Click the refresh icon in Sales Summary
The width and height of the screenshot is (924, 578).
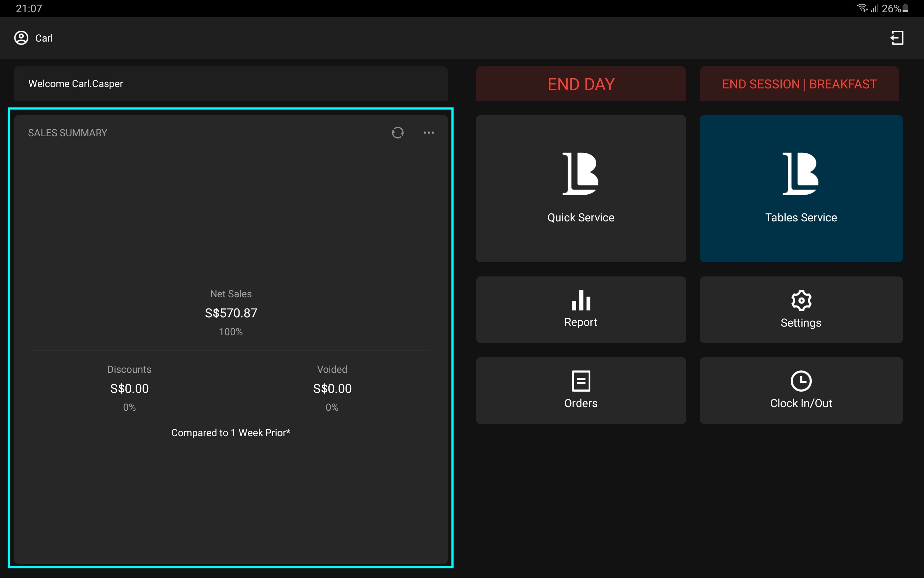point(398,133)
